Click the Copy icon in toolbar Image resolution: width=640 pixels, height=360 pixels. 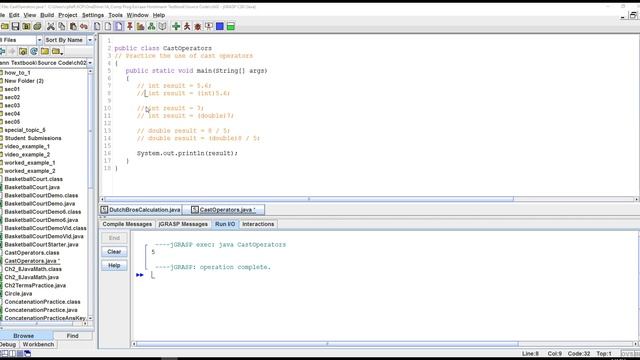62,27
